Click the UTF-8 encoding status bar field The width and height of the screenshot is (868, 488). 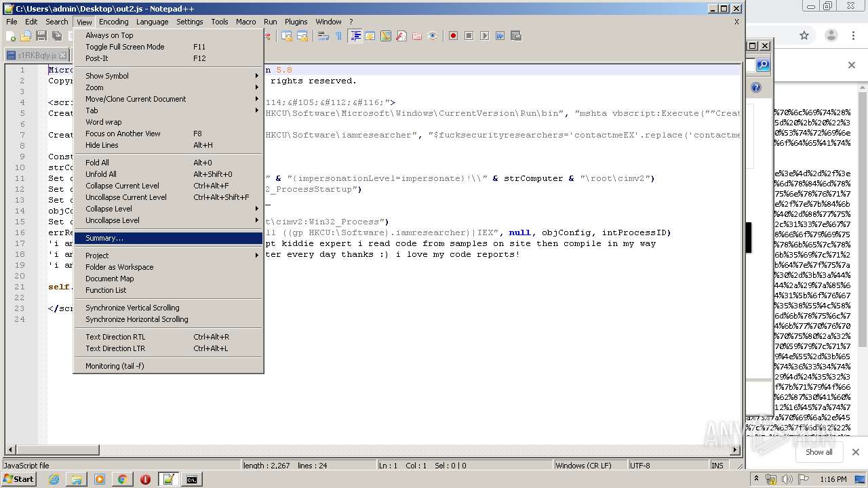point(668,466)
